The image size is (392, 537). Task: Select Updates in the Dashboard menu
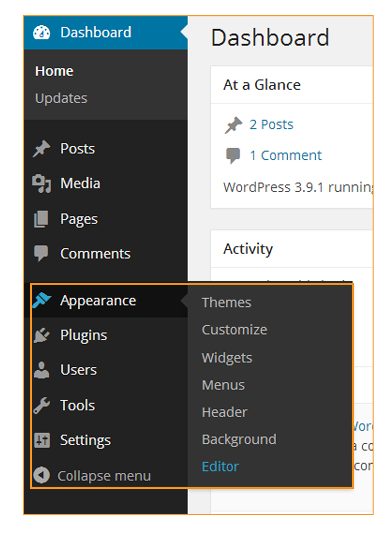click(61, 98)
